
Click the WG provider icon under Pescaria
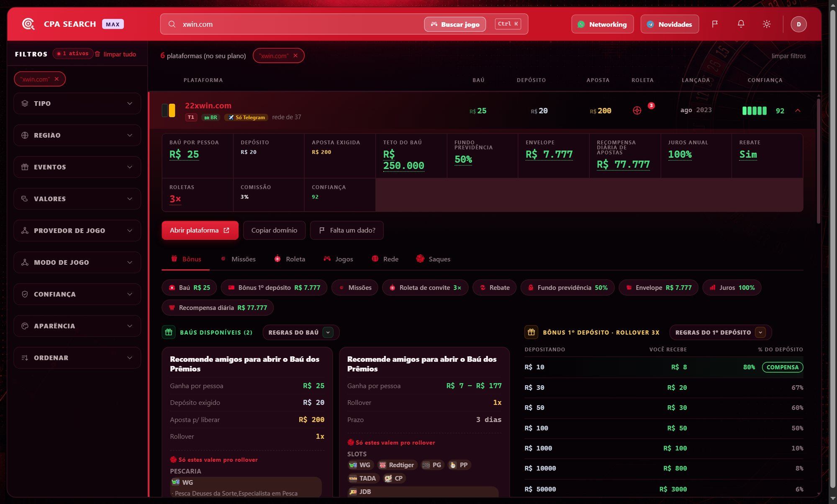(x=175, y=482)
